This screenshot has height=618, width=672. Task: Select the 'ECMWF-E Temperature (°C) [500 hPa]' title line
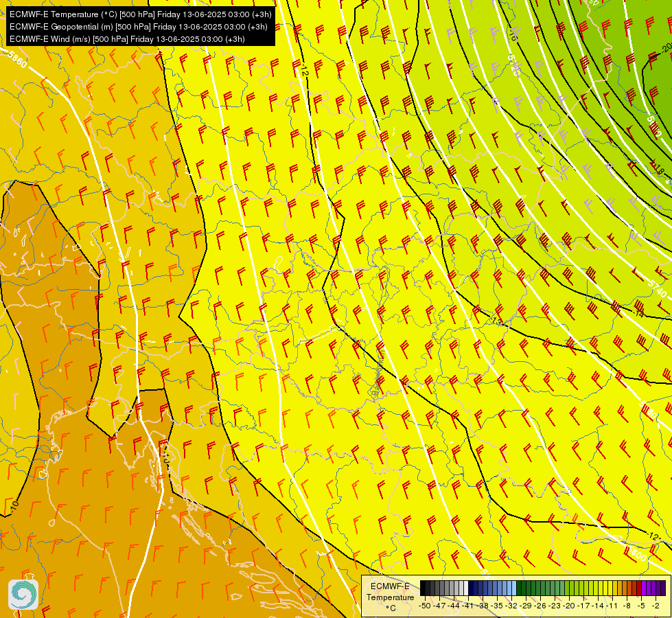141,14
